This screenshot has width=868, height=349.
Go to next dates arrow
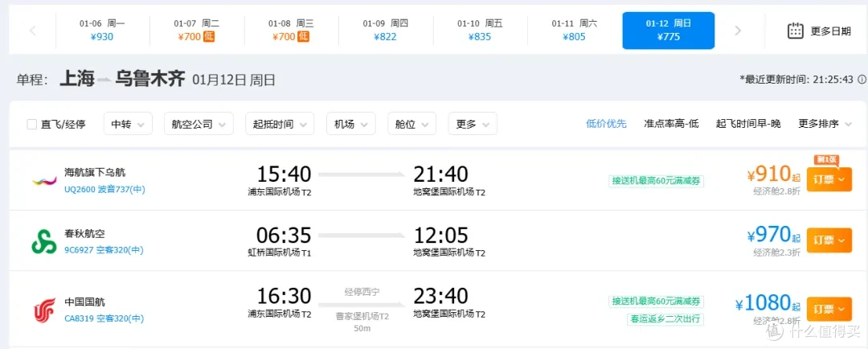pyautogui.click(x=737, y=31)
